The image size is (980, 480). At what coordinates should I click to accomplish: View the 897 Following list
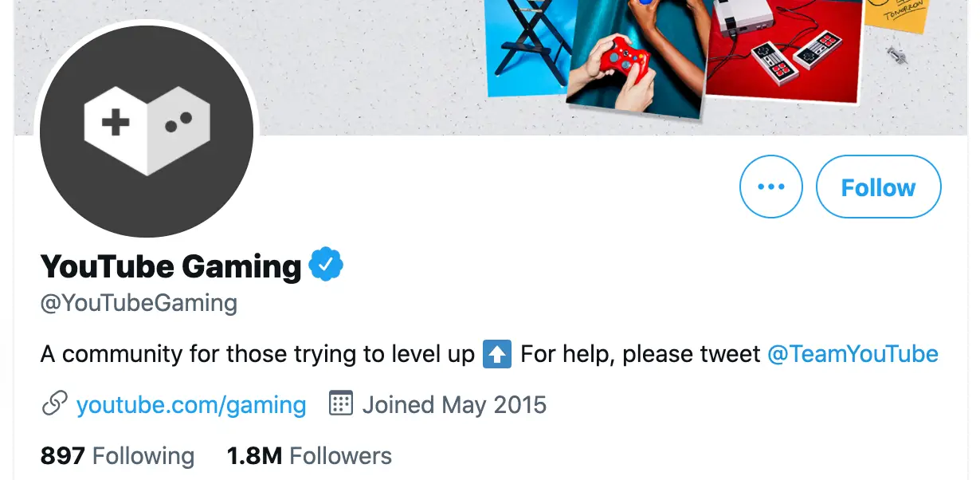(x=117, y=456)
